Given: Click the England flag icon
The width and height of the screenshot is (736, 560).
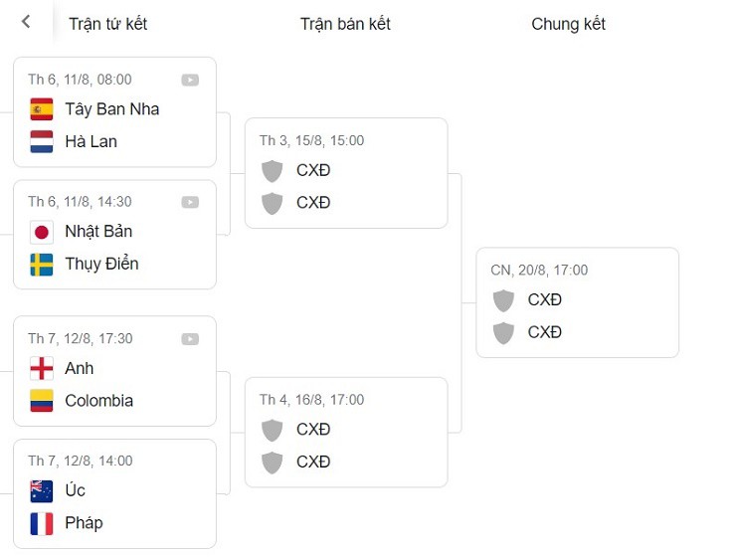Looking at the screenshot, I should click(x=42, y=369).
